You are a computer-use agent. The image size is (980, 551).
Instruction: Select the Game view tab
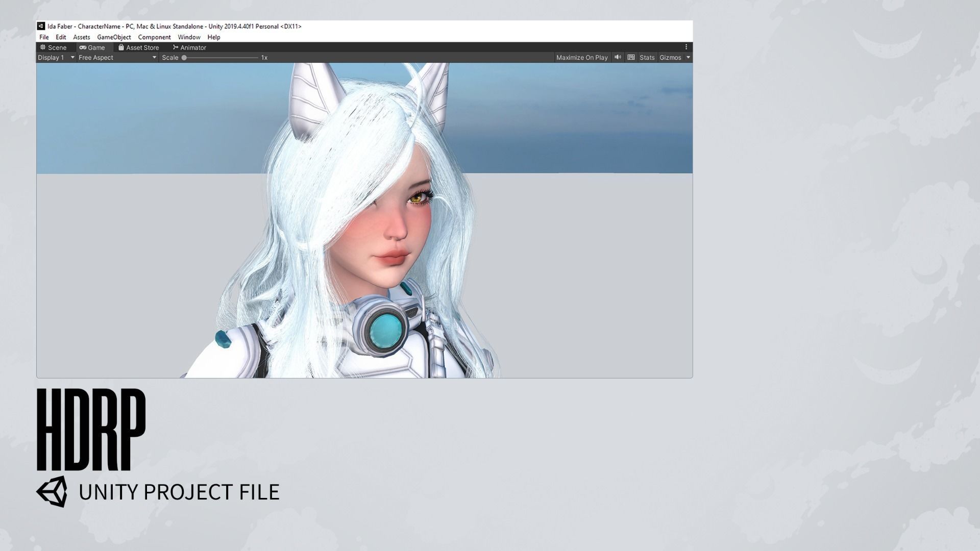click(92, 47)
